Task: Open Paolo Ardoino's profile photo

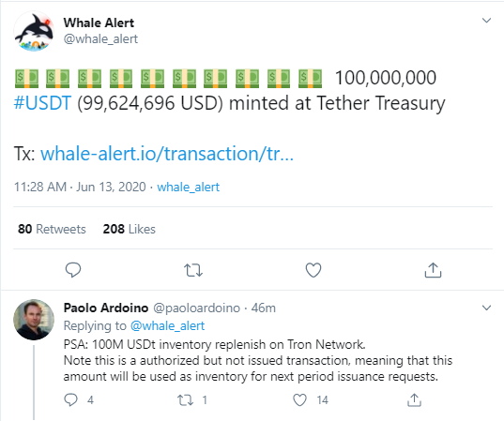Action: coord(34,320)
